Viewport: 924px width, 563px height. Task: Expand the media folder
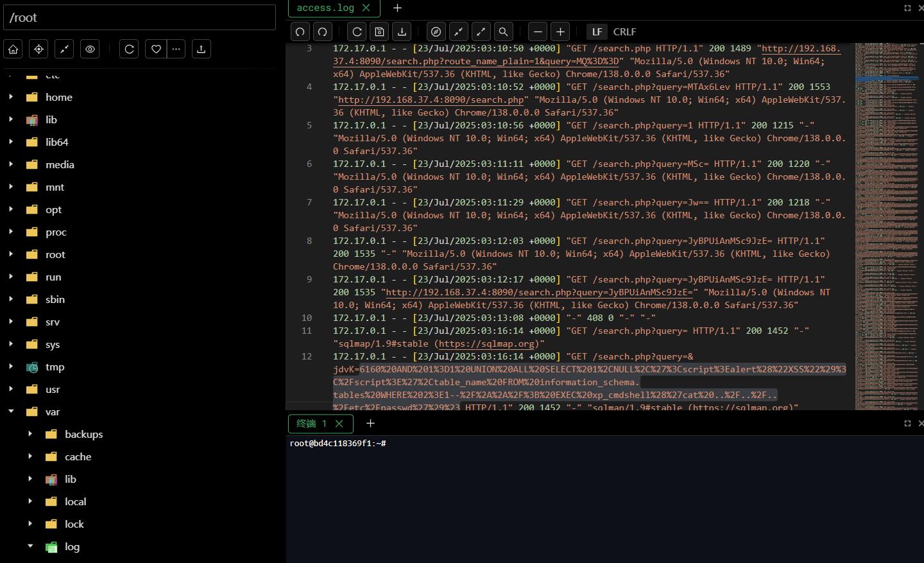11,164
